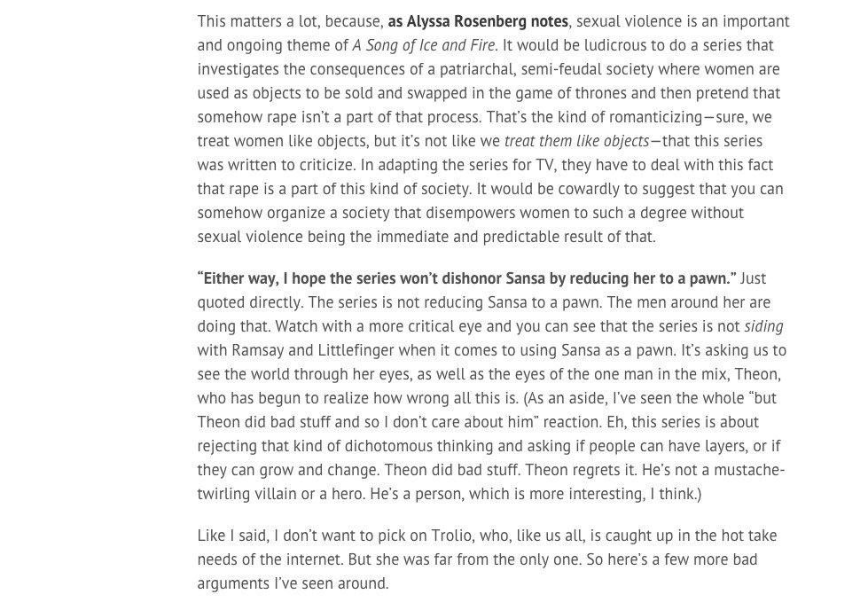The height and width of the screenshot is (610, 868).
Task: Click the italic title "A Song of Ice and Fire"
Action: coord(424,45)
